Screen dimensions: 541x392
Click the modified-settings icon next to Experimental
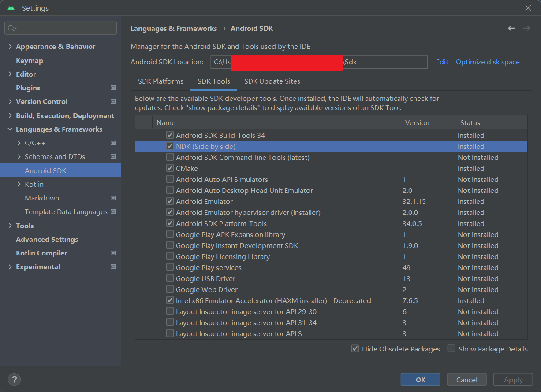(114, 266)
